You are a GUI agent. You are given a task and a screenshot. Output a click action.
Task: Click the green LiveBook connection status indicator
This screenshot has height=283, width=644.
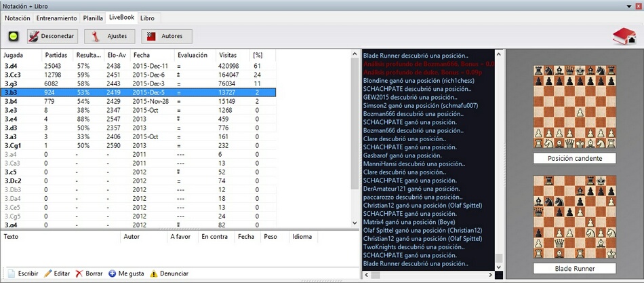13,36
